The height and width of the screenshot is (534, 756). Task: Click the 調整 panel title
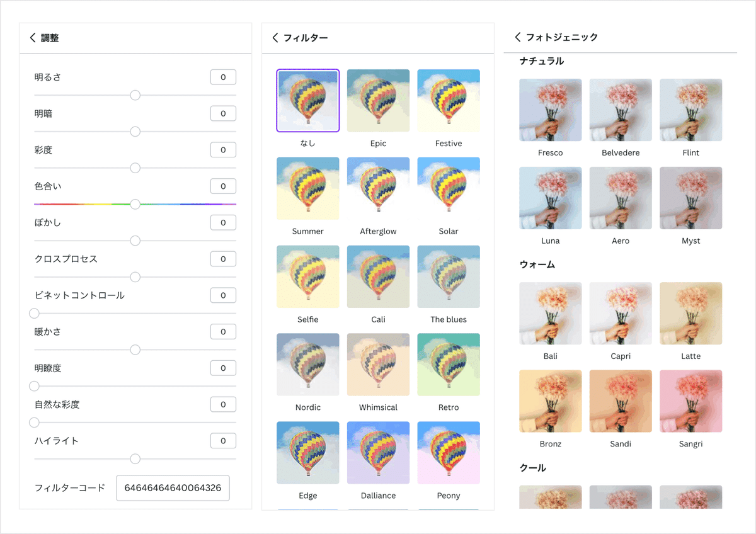[x=50, y=38]
